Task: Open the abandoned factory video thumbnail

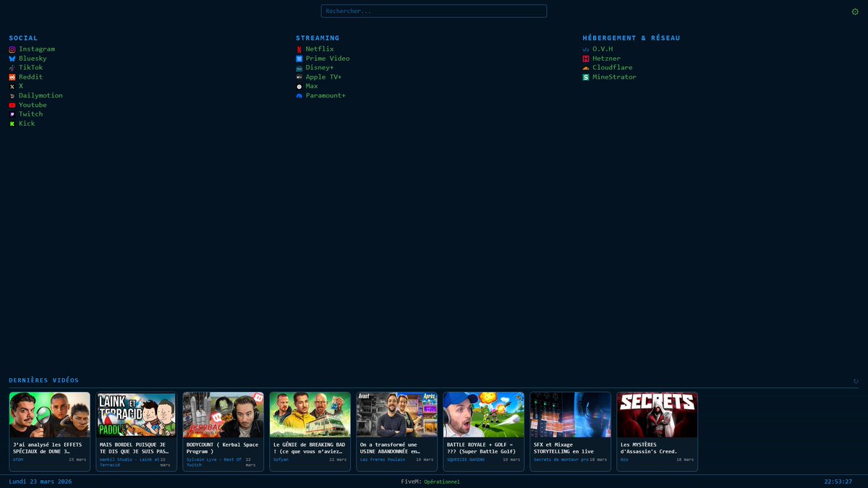Action: [397, 415]
